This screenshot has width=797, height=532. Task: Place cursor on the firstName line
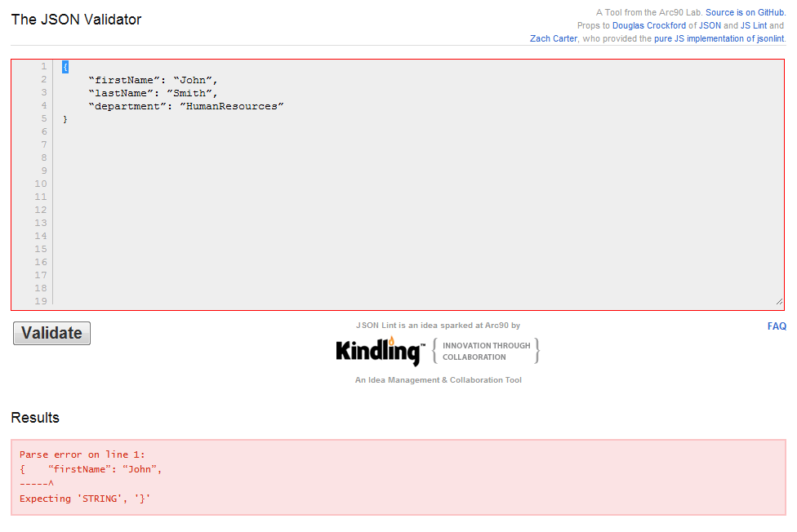click(153, 80)
